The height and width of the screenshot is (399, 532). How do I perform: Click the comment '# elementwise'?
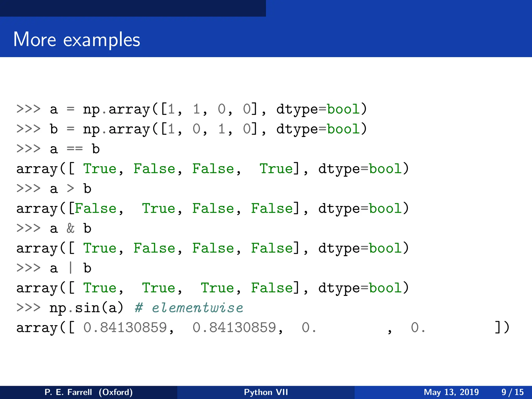tap(189, 308)
